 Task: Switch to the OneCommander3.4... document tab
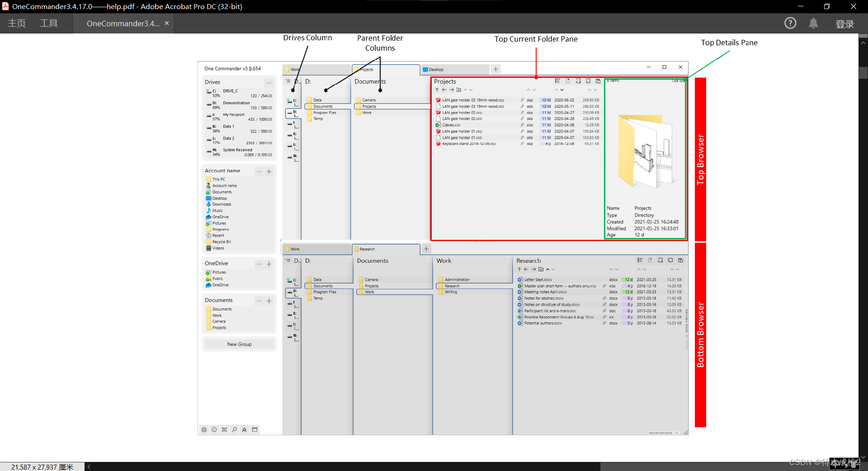coord(123,24)
